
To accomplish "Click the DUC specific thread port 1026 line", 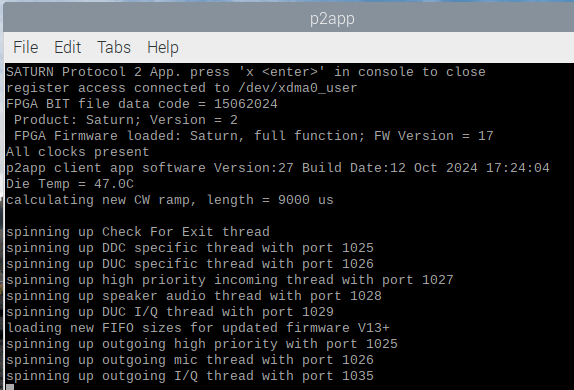I will tap(190, 264).
